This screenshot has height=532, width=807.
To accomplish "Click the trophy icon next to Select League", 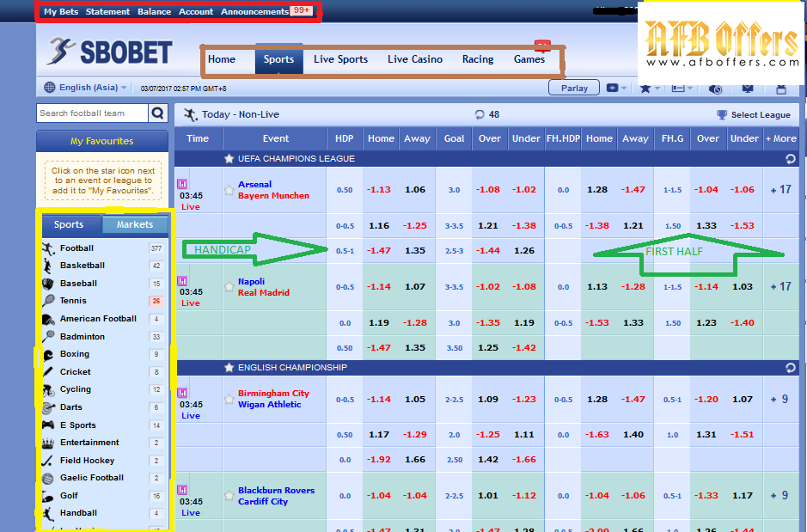I will click(720, 114).
